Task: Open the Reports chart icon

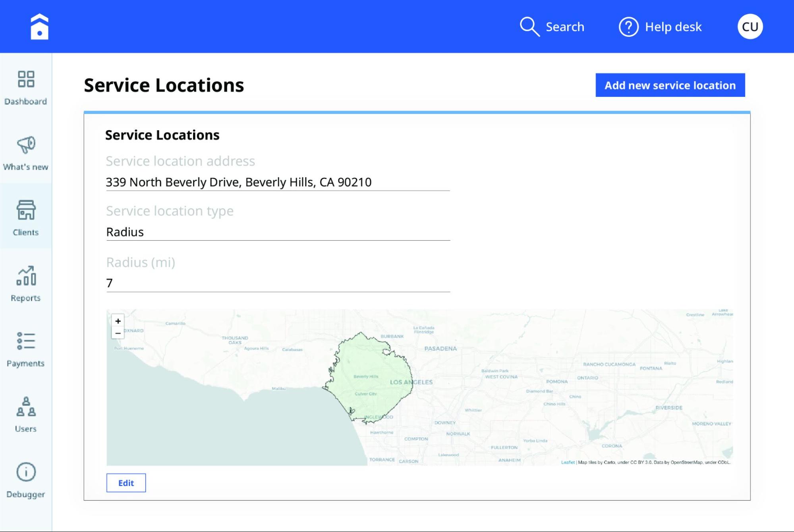Action: (26, 276)
